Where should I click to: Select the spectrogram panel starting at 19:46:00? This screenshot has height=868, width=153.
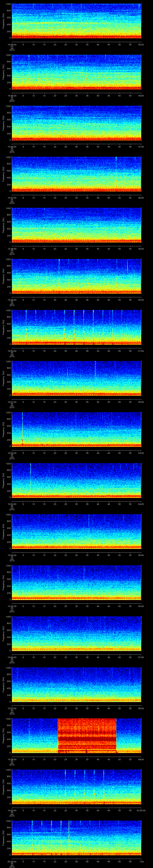(77, 123)
